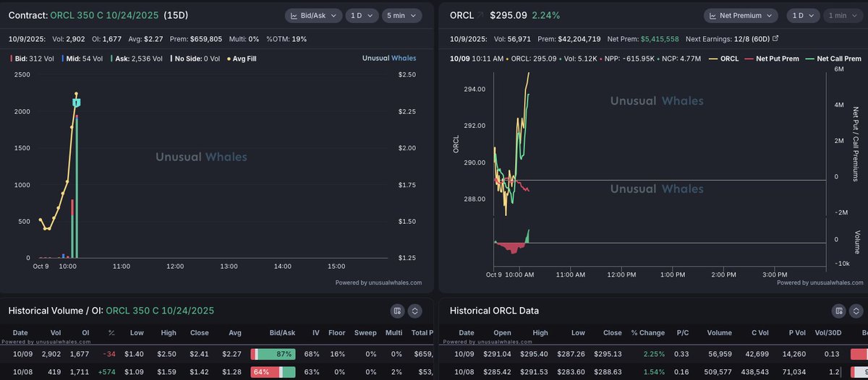Viewport: 868px width, 380px height.
Task: Open column settings for Historical Volume / OI table
Action: (397, 311)
